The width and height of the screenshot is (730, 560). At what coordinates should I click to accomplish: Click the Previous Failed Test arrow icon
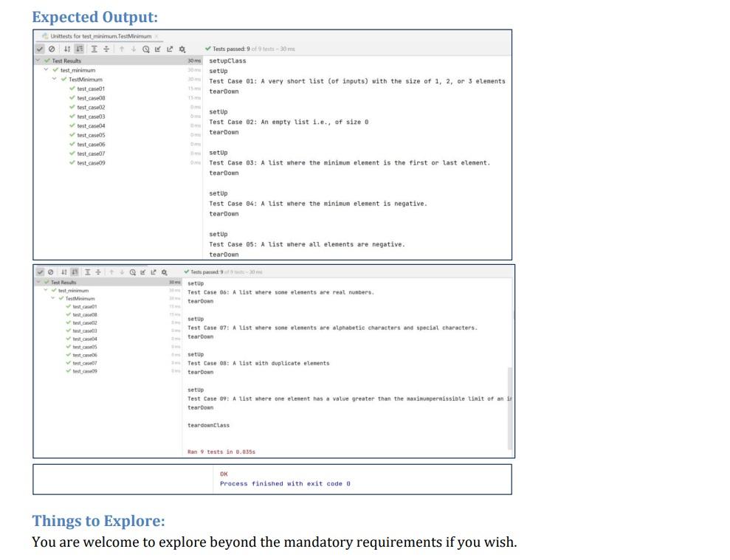(x=122, y=49)
